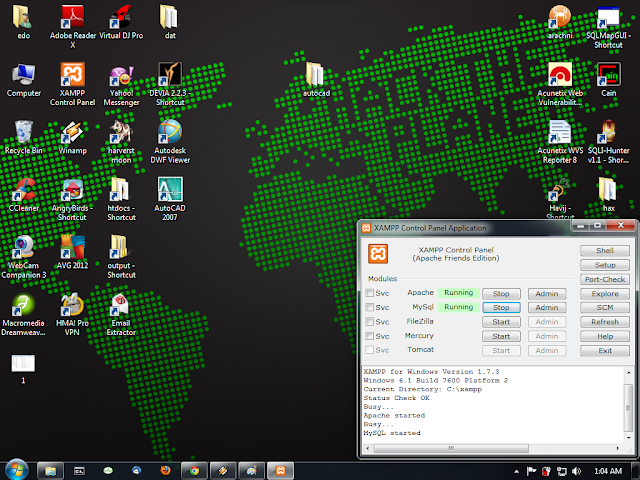Enable Svc checkbox for FileZilla
This screenshot has width=640, height=480.
(369, 322)
